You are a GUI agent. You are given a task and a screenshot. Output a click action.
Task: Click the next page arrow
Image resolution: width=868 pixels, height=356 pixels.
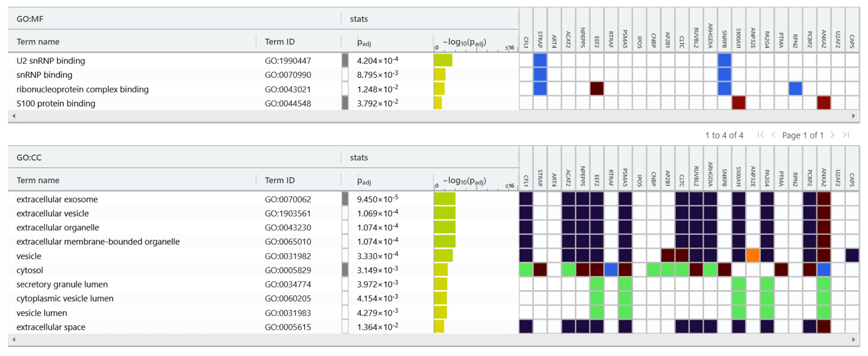tap(832, 135)
